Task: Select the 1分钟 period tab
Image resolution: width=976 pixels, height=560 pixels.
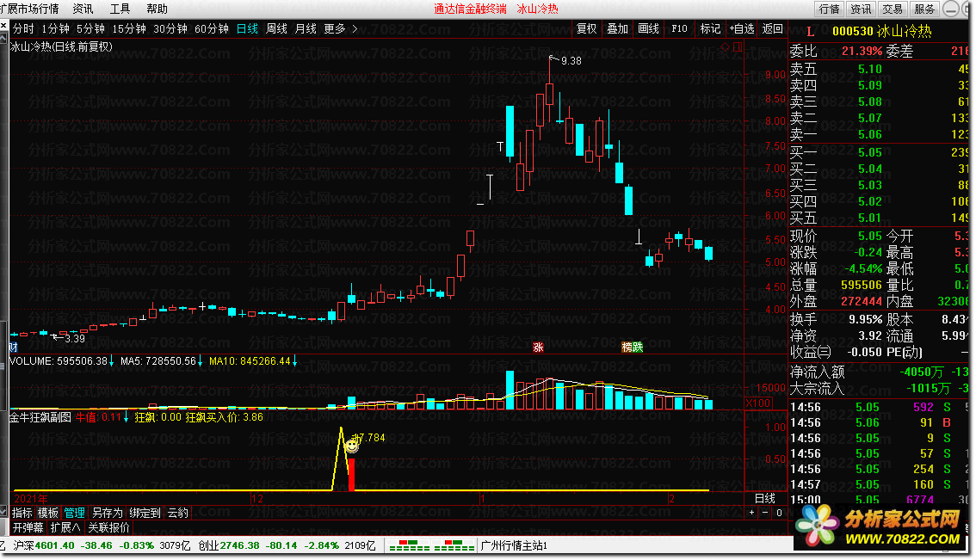Action: [55, 28]
